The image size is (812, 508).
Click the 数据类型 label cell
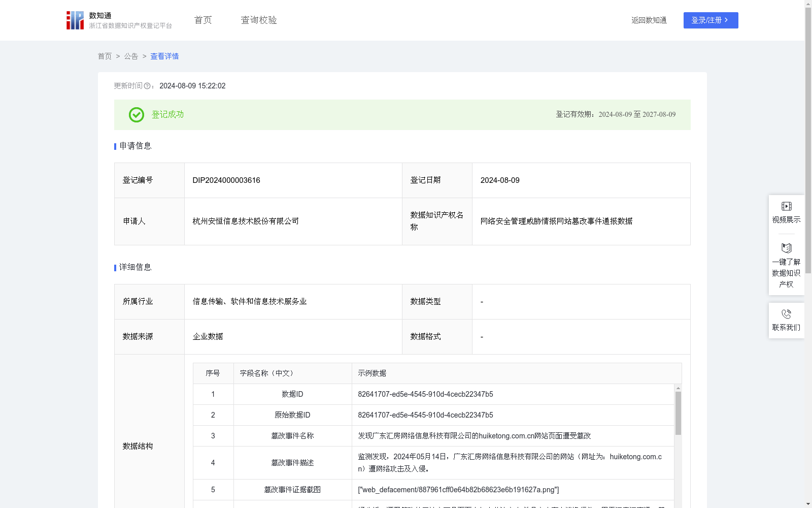coord(437,302)
